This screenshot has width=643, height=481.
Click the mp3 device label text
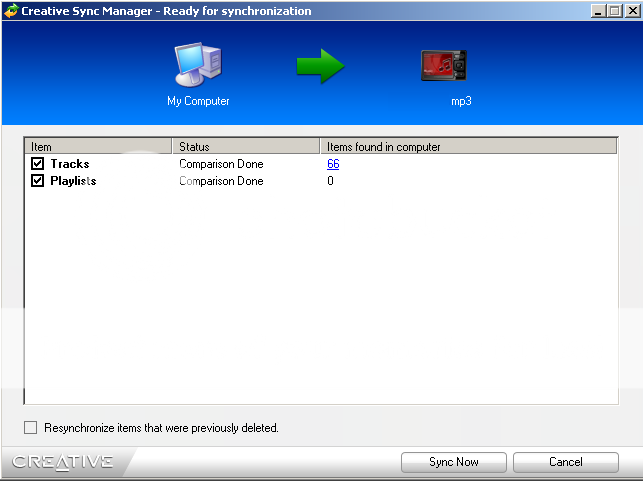click(x=461, y=101)
